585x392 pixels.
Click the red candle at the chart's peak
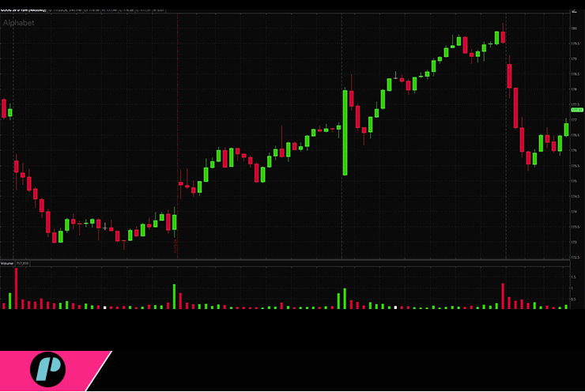tap(504, 36)
